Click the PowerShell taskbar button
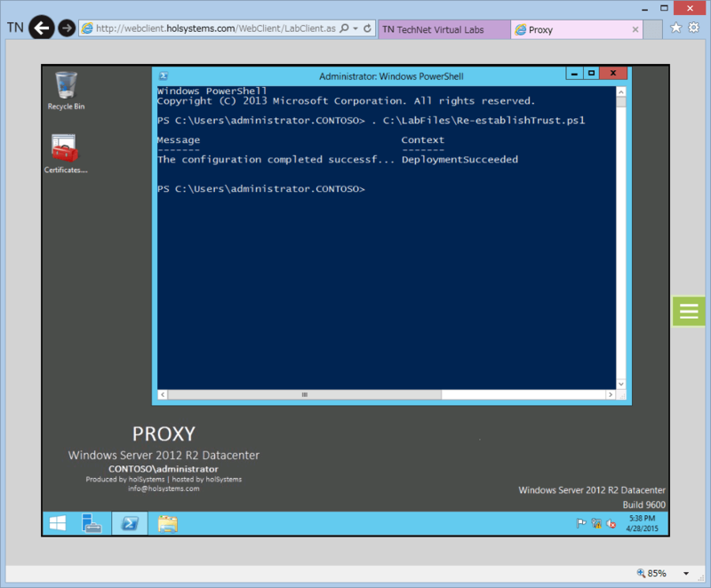Screen dimensions: 711x588 click(130, 524)
